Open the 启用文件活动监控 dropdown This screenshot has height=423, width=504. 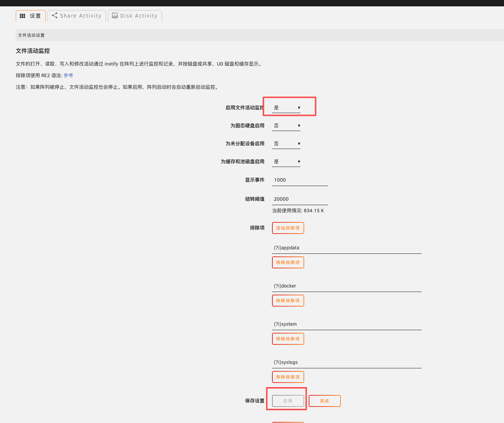coord(286,108)
